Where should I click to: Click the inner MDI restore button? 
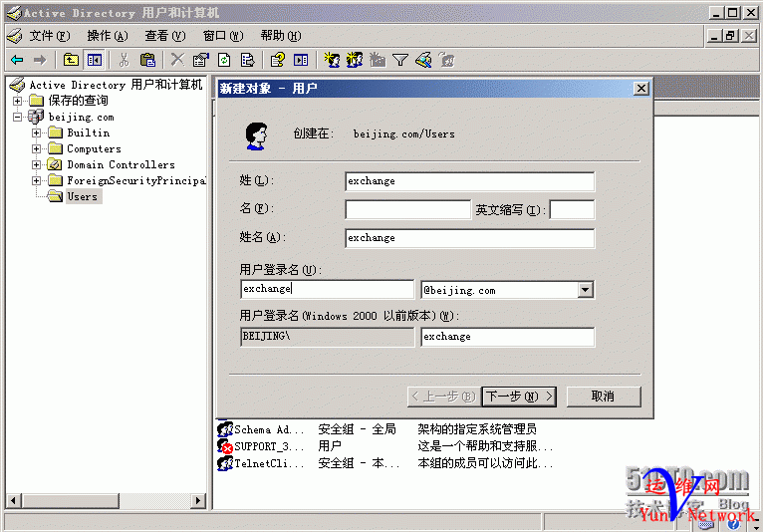pos(730,36)
